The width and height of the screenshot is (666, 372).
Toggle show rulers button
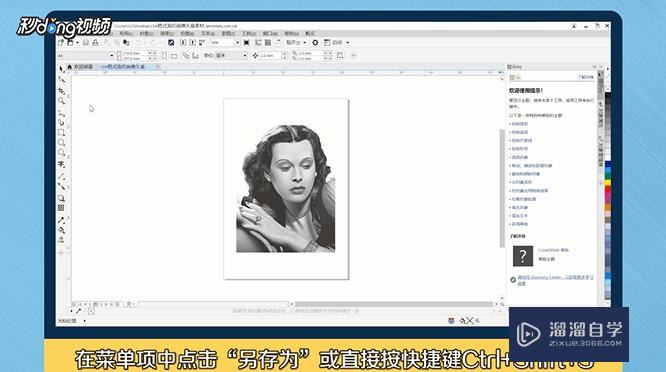tap(258, 42)
